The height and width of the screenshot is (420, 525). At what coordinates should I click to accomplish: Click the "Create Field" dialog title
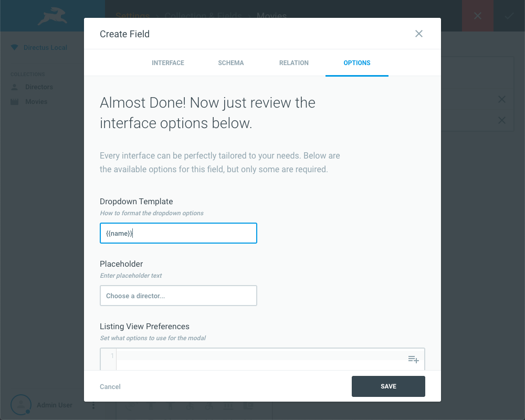(x=124, y=34)
